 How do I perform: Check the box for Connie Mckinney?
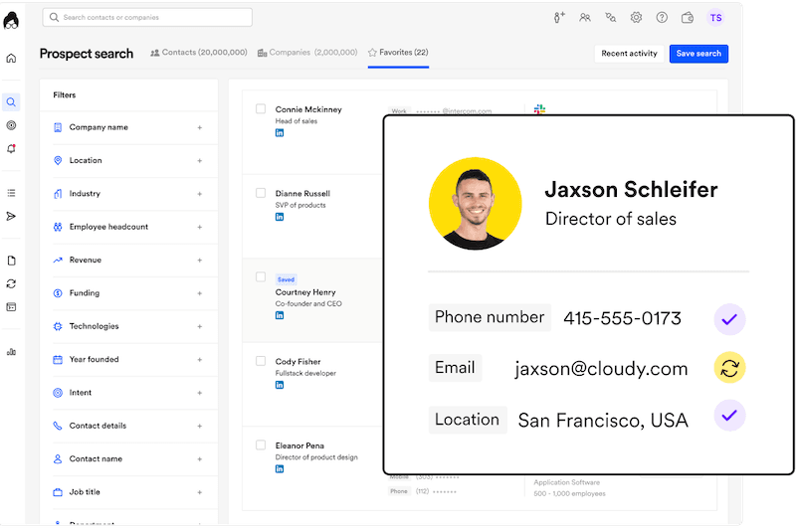[x=261, y=108]
